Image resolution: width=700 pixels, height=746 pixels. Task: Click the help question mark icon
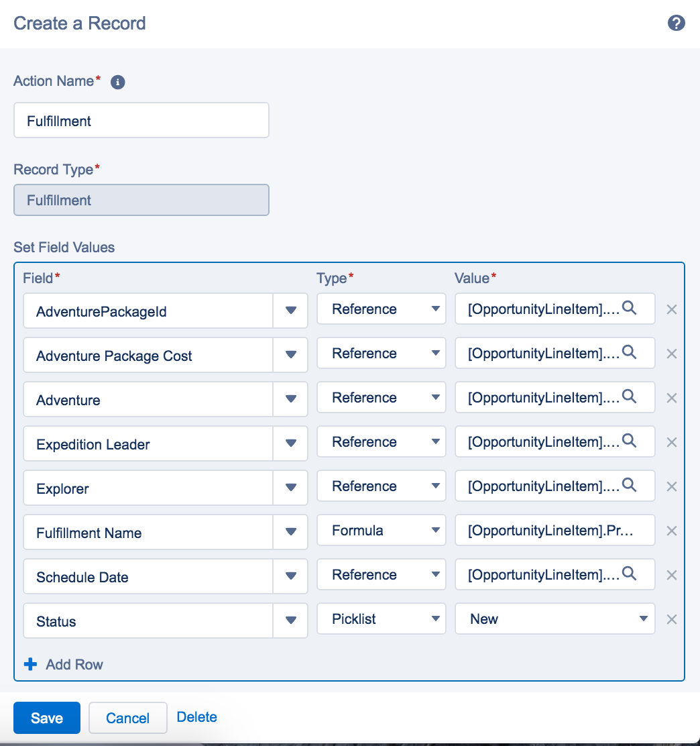coord(676,23)
